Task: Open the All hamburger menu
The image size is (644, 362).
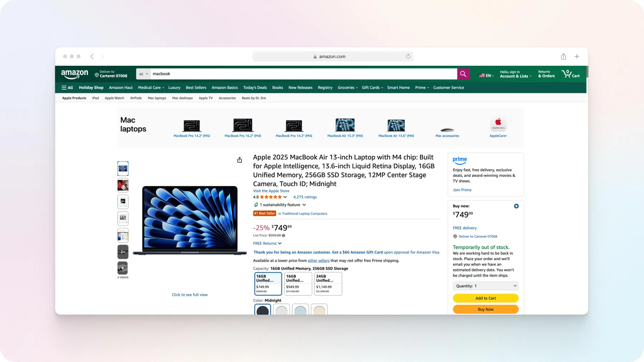Action: 67,88
